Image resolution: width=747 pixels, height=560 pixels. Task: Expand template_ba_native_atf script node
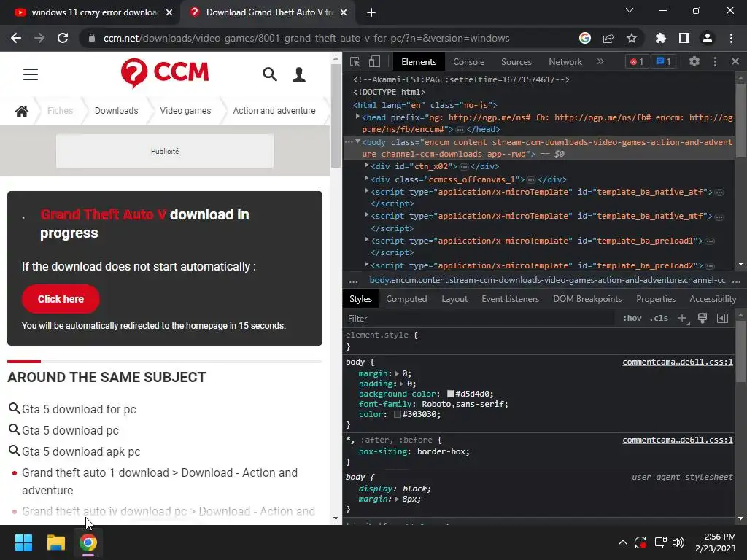point(366,191)
